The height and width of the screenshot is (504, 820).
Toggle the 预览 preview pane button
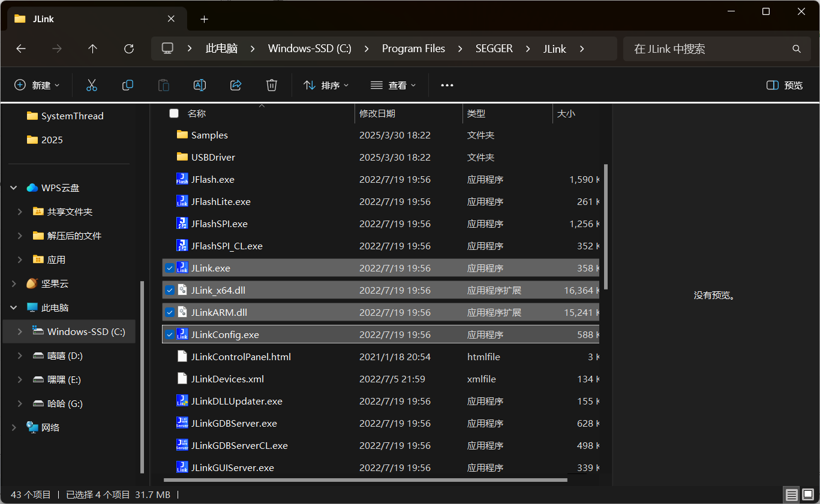[x=785, y=85]
